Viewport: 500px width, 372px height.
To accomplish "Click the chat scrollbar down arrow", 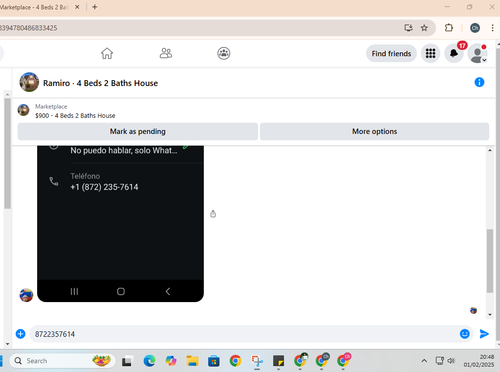I will [x=490, y=314].
